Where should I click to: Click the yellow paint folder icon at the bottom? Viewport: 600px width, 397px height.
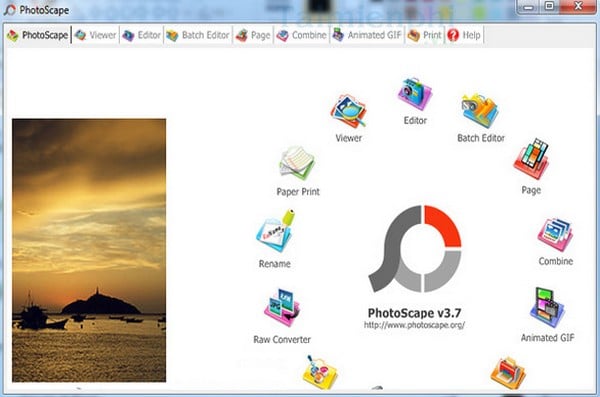click(x=320, y=373)
